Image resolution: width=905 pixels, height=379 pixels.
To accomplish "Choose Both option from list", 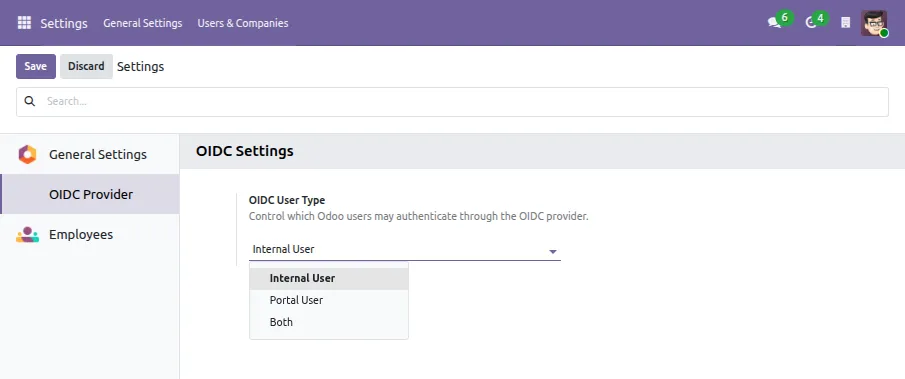I will coord(329,322).
